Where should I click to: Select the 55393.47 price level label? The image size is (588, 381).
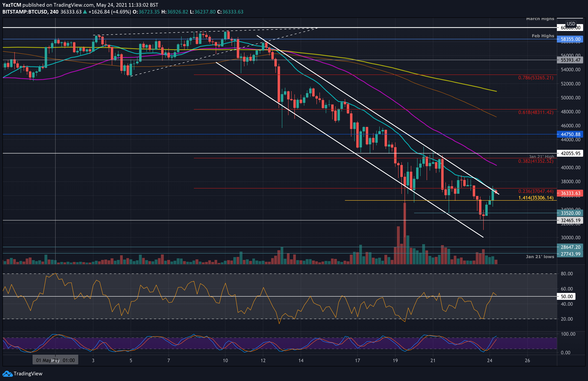(x=570, y=60)
